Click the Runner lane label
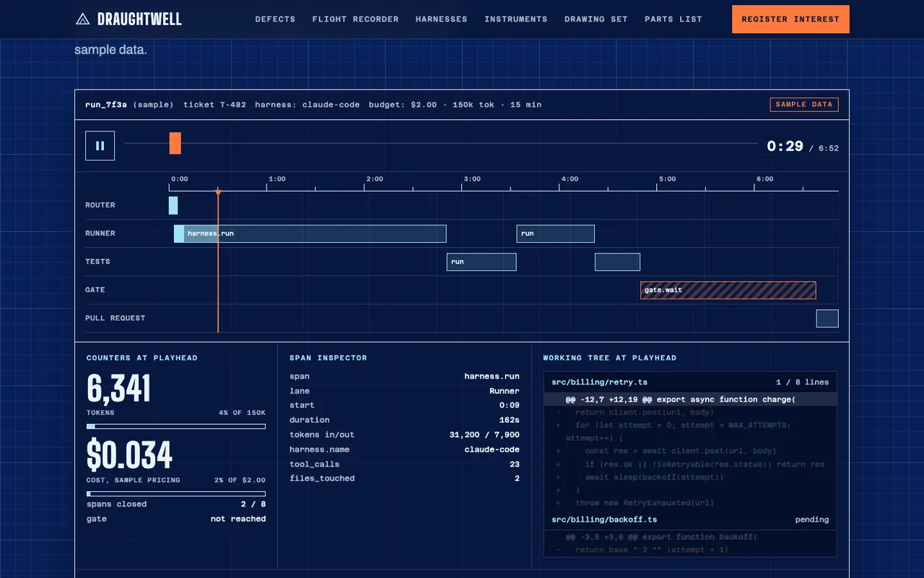Image resolution: width=924 pixels, height=578 pixels. [100, 233]
